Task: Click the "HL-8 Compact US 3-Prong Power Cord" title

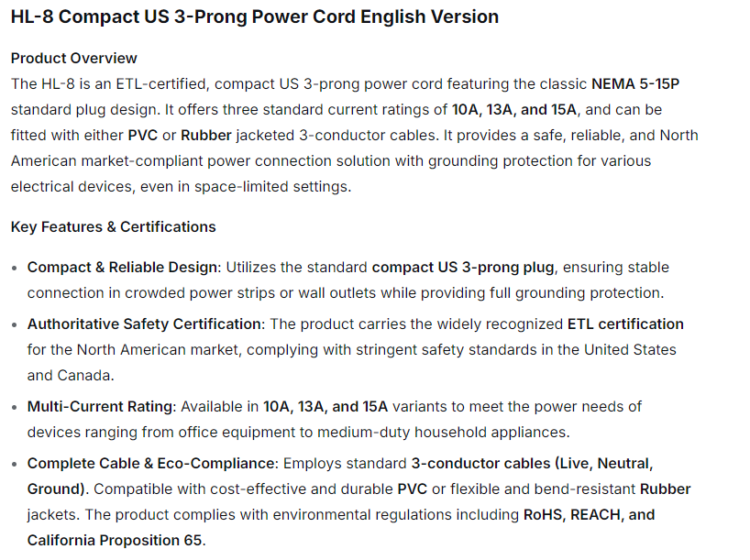Action: click(x=254, y=16)
